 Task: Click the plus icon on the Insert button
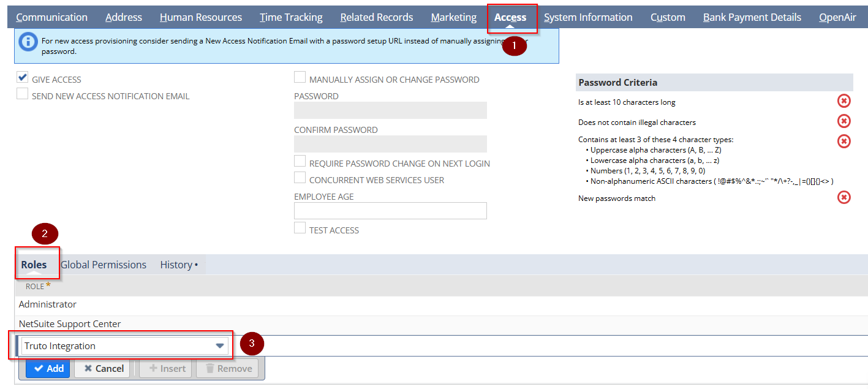point(152,368)
